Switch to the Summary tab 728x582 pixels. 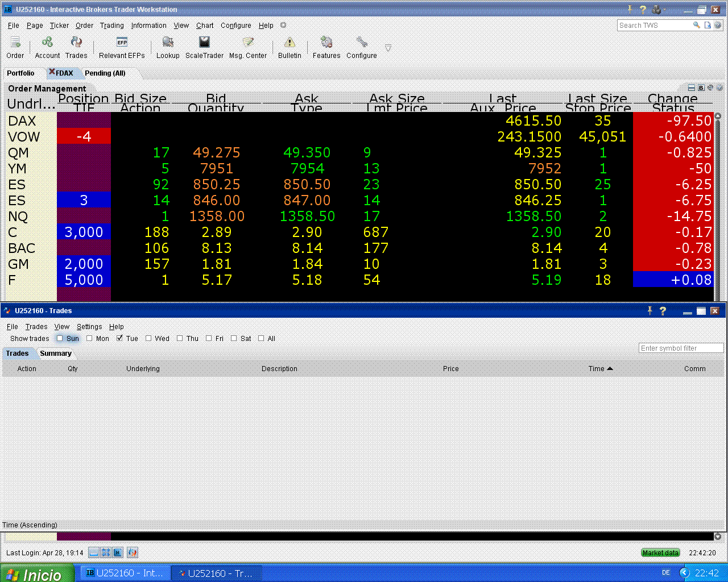click(x=56, y=354)
